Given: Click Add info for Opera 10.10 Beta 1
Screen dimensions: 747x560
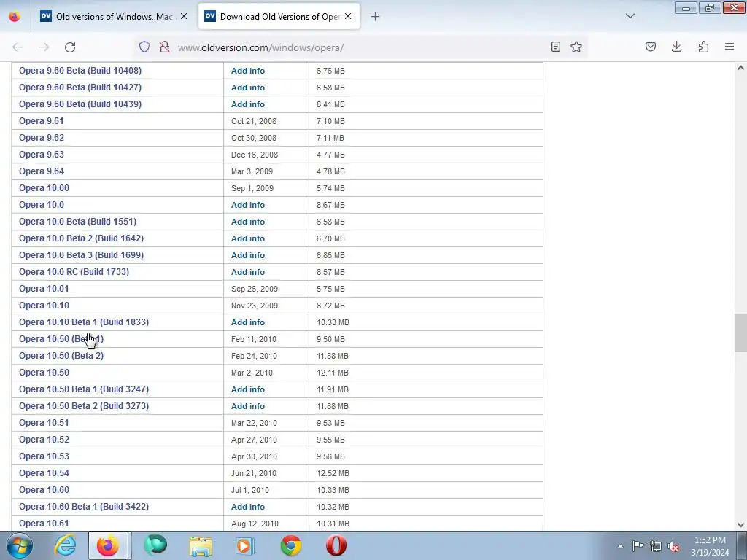Looking at the screenshot, I should click(x=248, y=322).
